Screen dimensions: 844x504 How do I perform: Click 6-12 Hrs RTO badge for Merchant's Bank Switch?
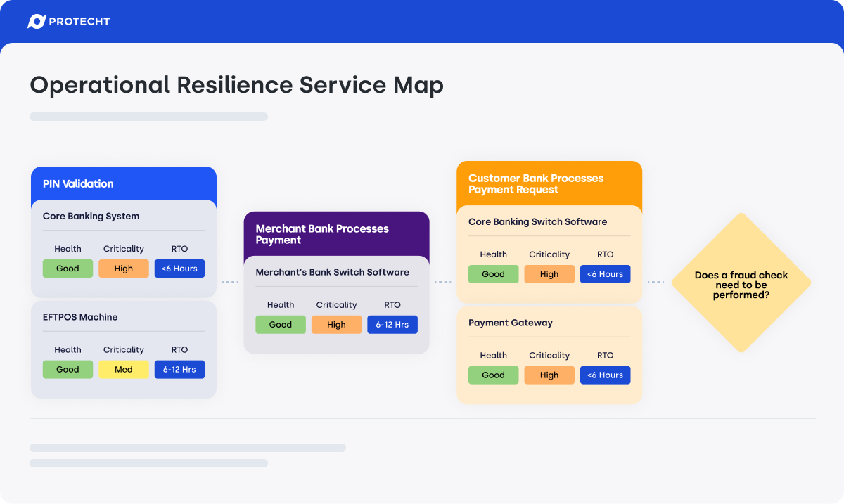point(392,325)
